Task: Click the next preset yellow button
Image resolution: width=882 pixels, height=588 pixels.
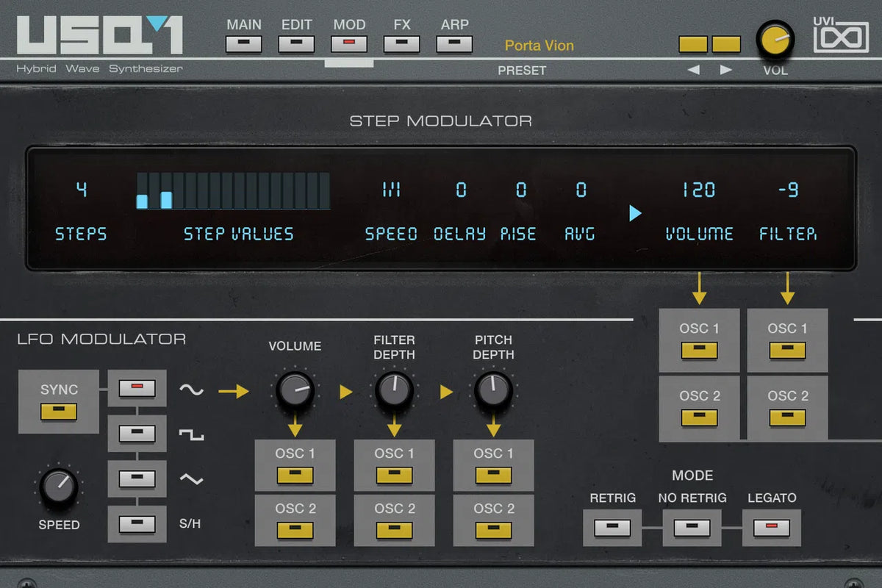Action: [x=726, y=44]
